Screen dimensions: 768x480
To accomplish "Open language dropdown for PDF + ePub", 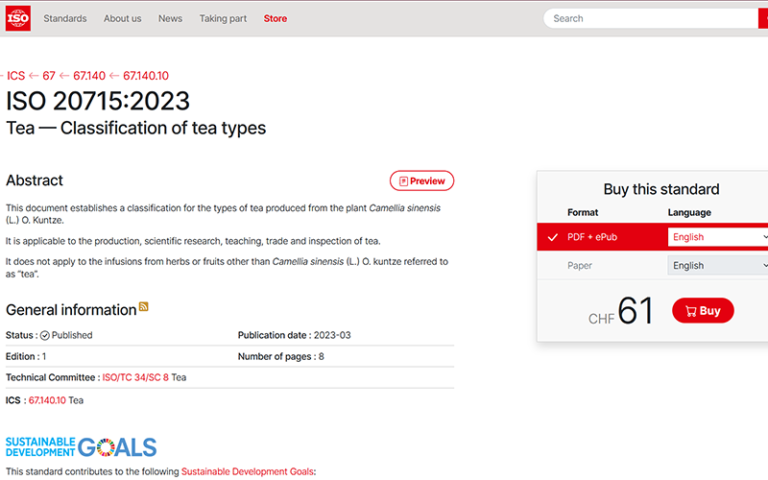I will 718,237.
